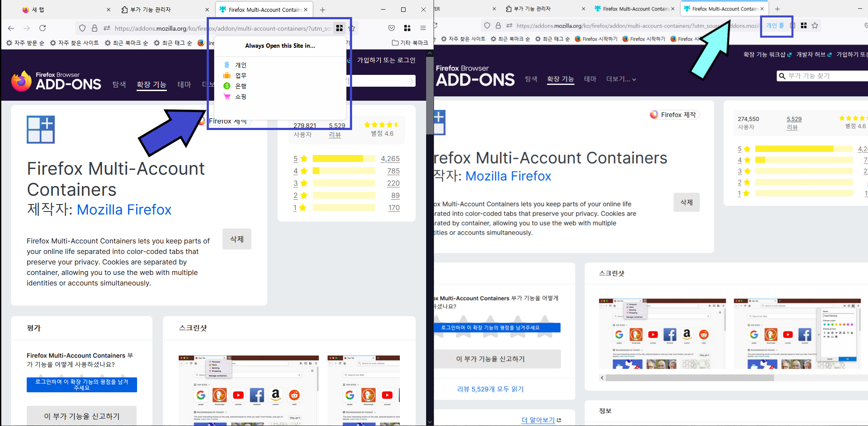The image size is (868, 426).
Task: Click the 4-star rating bar in left window
Action: tap(344, 171)
